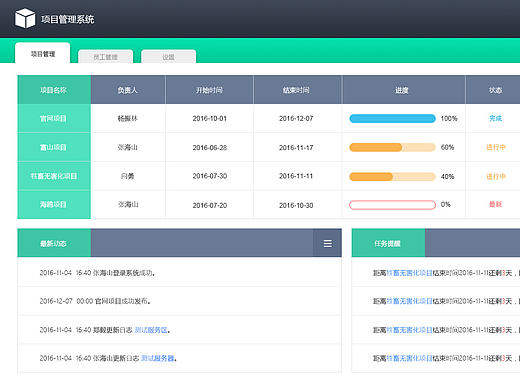
Task: Click the 40% progress value
Action: pyautogui.click(x=447, y=176)
